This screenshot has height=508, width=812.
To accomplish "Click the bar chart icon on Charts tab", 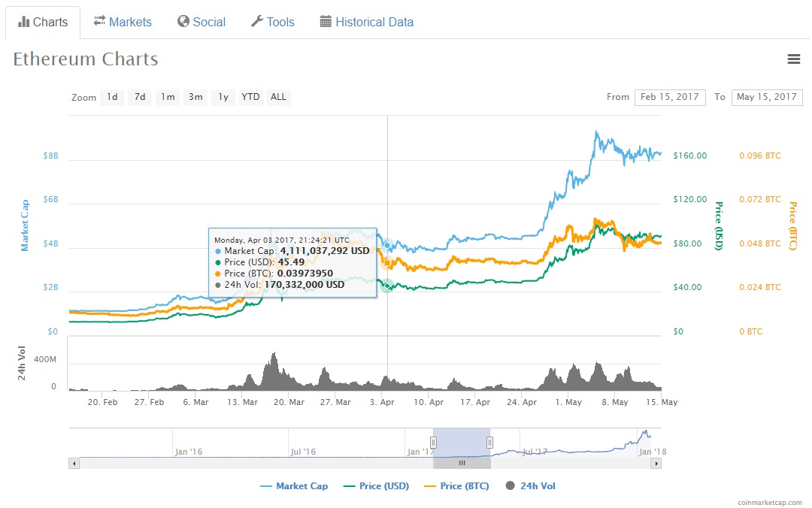I will (23, 22).
